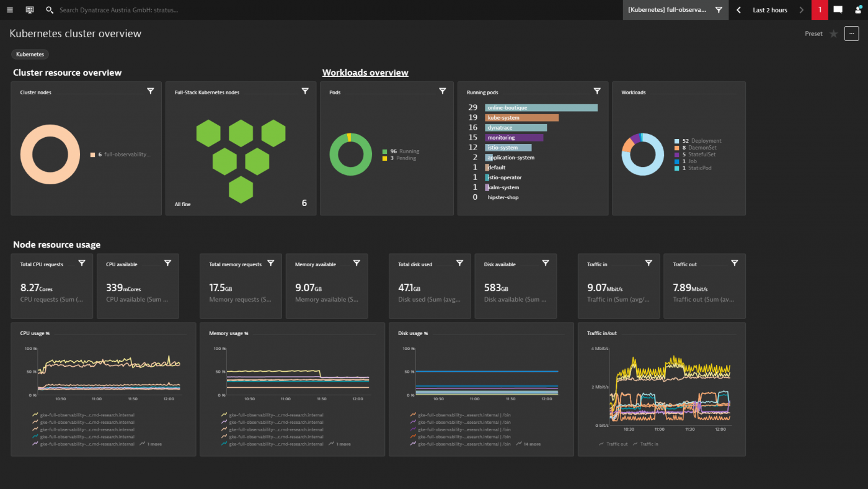Open the Last 2 hours timeframe selector

[x=769, y=10]
